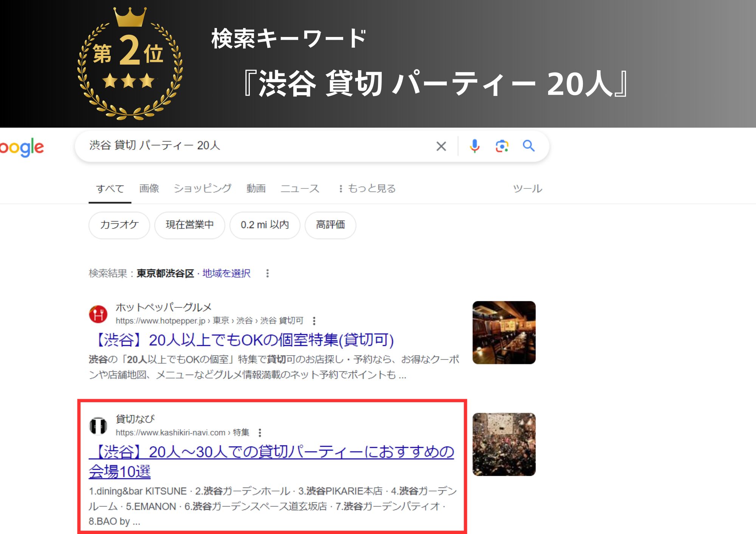756x534 pixels.
Task: Open 【渋谷】20人～30人での貸切パーティー result link
Action: coord(271,461)
